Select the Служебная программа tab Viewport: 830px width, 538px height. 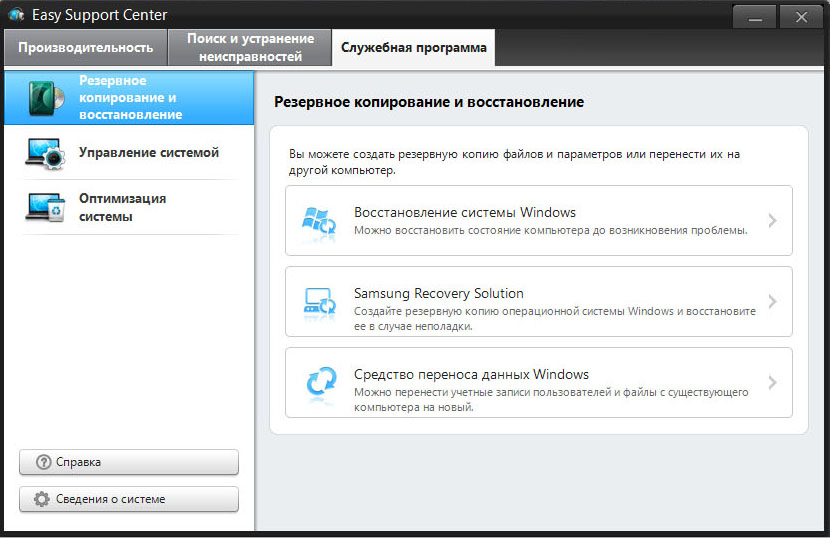[x=413, y=48]
